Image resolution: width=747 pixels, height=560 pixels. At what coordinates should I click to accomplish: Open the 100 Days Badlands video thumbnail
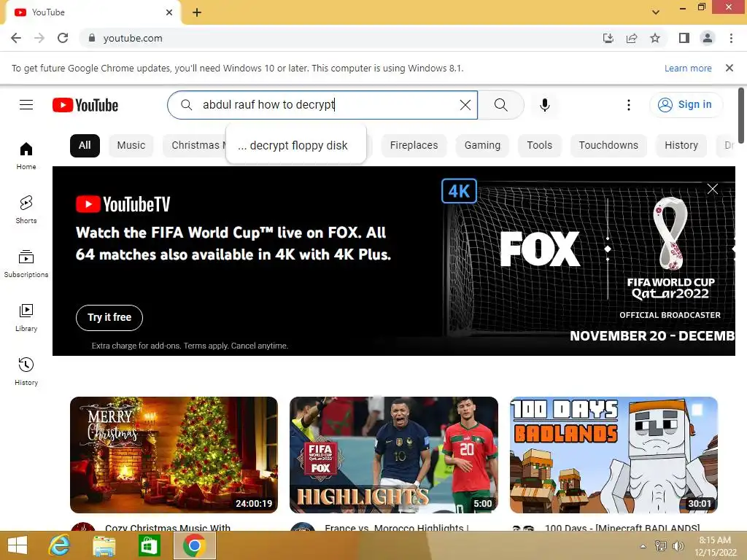pos(614,455)
